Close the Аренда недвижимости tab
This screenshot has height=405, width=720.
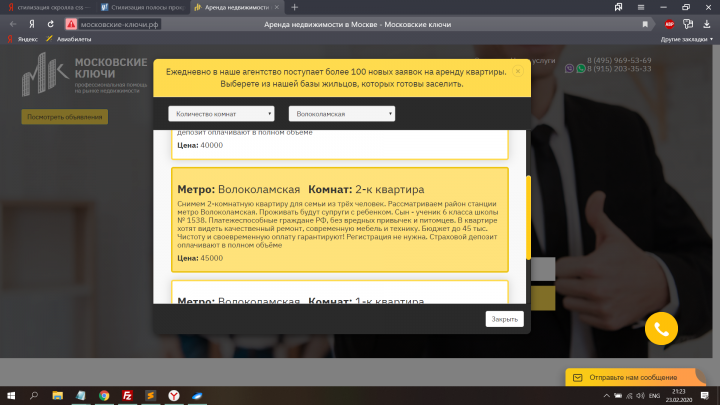pyautogui.click(x=277, y=7)
